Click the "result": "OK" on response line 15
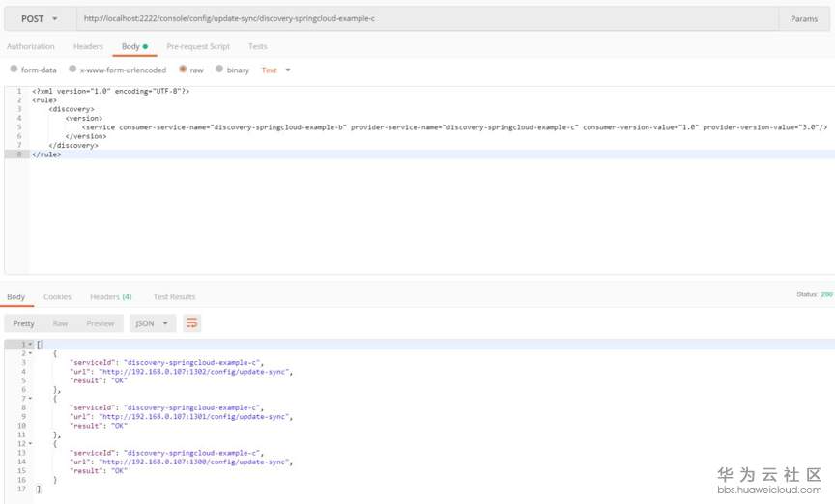The width and height of the screenshot is (835, 504). click(x=99, y=471)
